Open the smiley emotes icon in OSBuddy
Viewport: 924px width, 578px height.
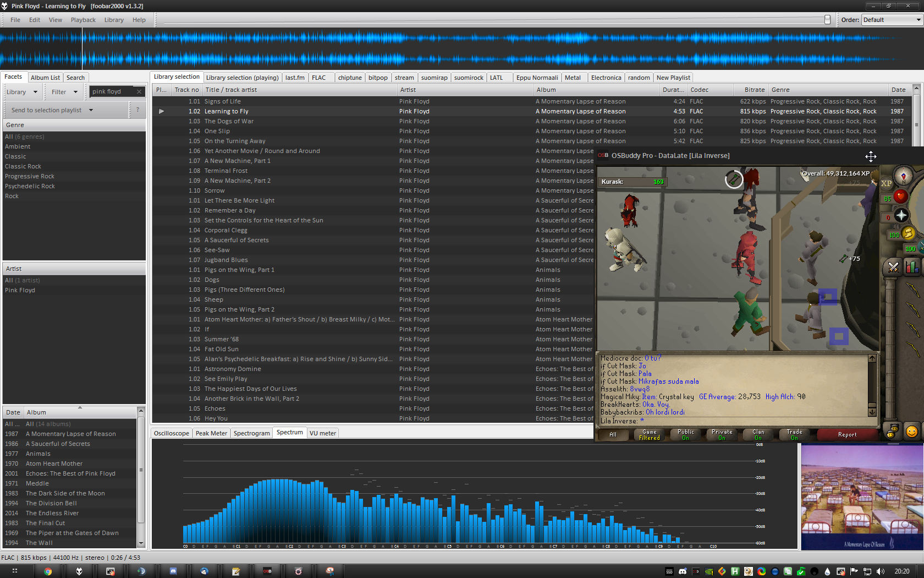pos(911,432)
